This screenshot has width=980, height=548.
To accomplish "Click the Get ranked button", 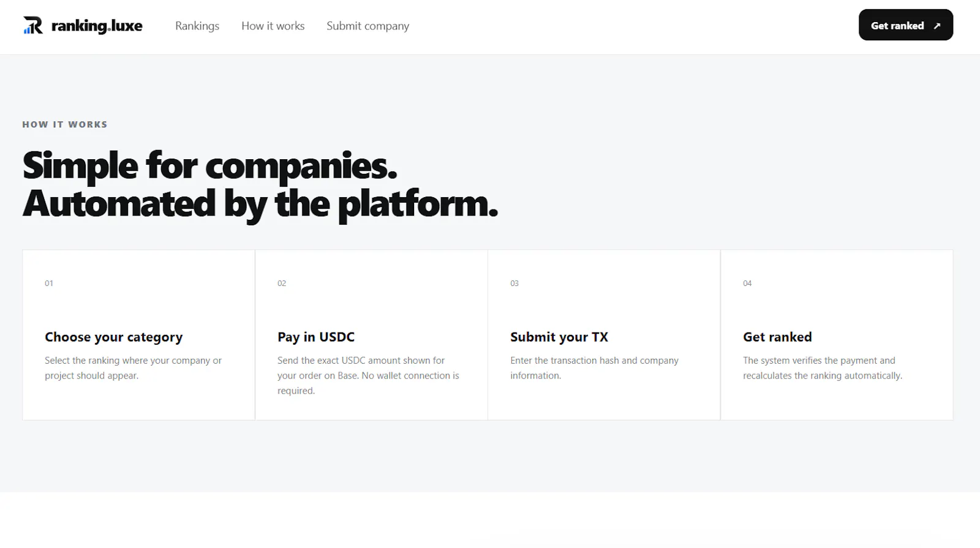I will (906, 25).
